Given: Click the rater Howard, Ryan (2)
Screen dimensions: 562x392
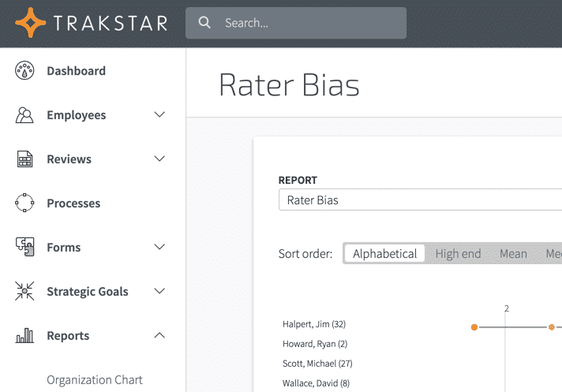Looking at the screenshot, I should (x=315, y=344).
